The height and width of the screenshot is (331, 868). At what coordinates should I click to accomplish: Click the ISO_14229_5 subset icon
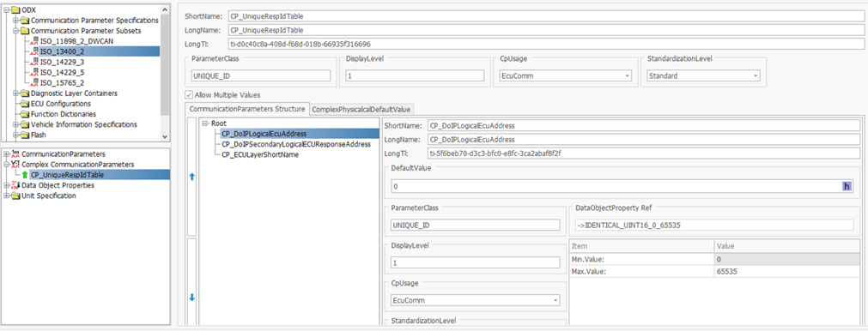34,72
